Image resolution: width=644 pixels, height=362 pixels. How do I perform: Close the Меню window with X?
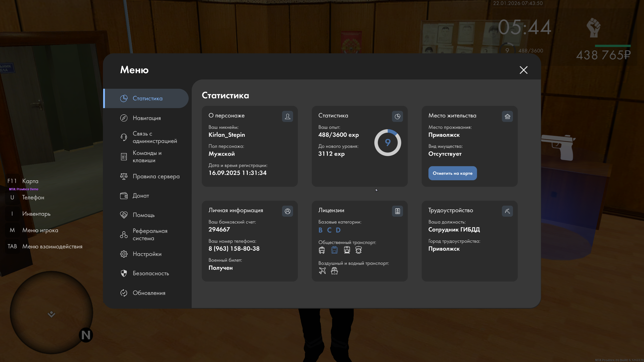pyautogui.click(x=524, y=70)
